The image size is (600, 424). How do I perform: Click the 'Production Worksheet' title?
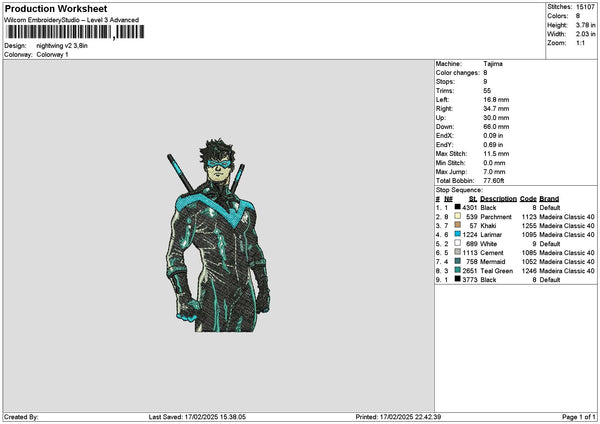[x=56, y=8]
